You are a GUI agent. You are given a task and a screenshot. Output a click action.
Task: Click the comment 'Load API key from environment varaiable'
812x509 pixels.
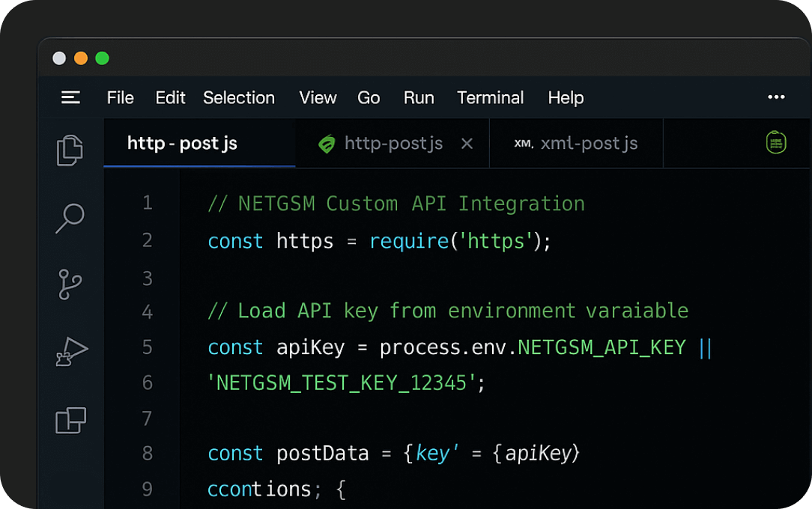tap(463, 311)
